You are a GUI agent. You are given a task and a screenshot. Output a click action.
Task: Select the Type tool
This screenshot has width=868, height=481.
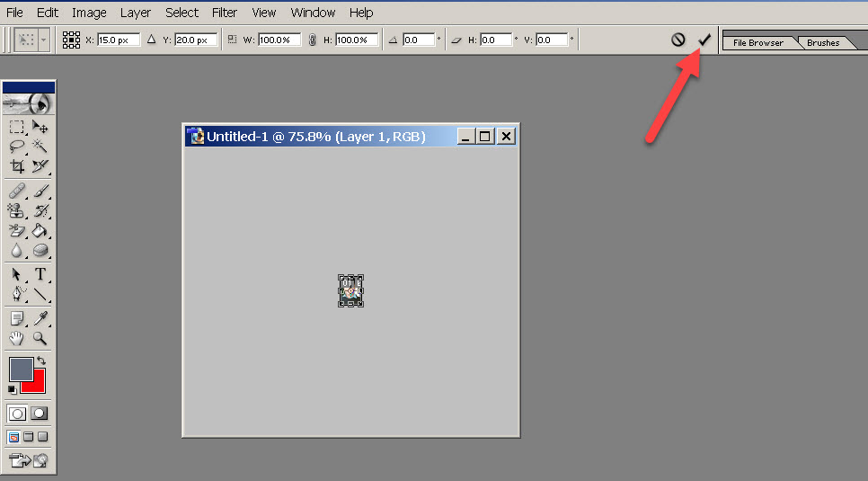coord(40,274)
